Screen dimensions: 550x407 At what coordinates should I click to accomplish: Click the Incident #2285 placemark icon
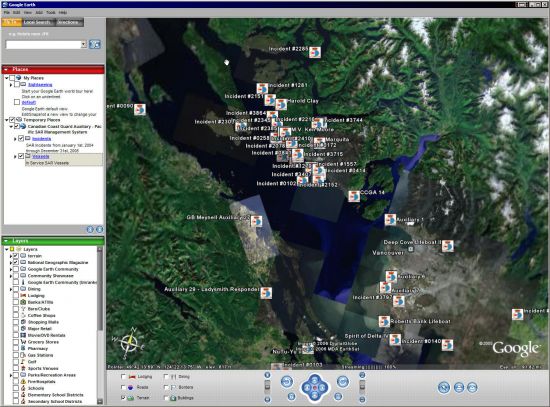pos(315,52)
